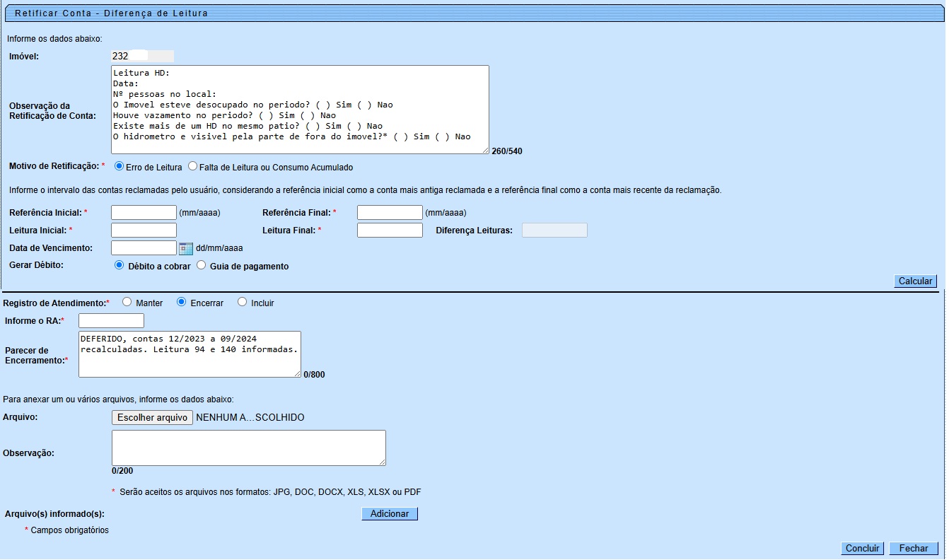
Task: Click Adicionar to attach the file
Action: click(x=390, y=513)
